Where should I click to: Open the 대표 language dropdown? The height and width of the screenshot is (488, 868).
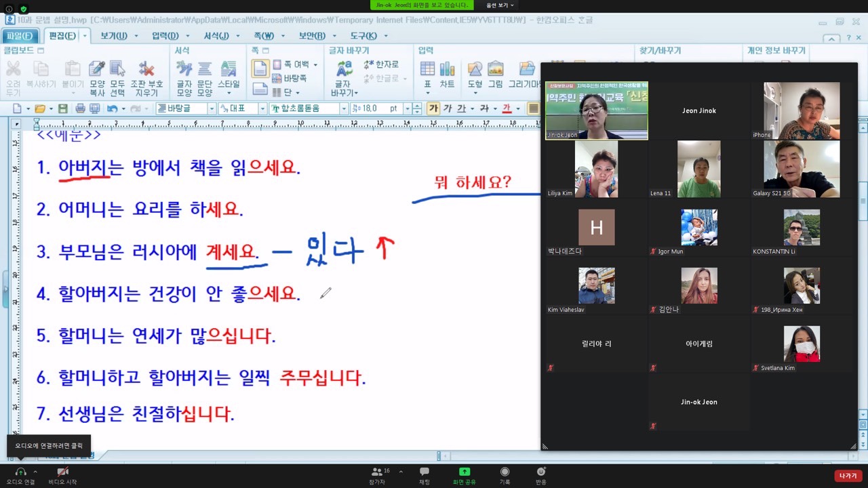coord(262,108)
